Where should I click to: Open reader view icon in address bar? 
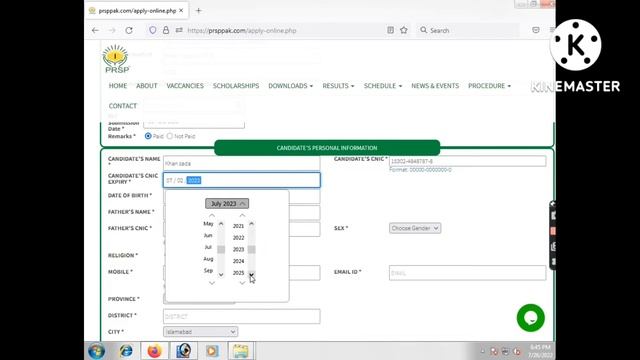click(391, 30)
